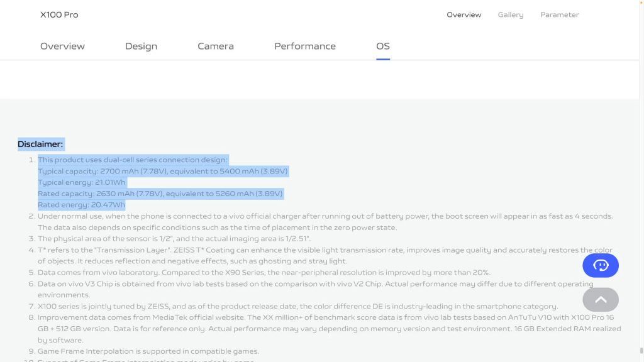Click the disclaimer starting "X100 series is jointly tuned"
644x362 pixels.
[x=297, y=306]
